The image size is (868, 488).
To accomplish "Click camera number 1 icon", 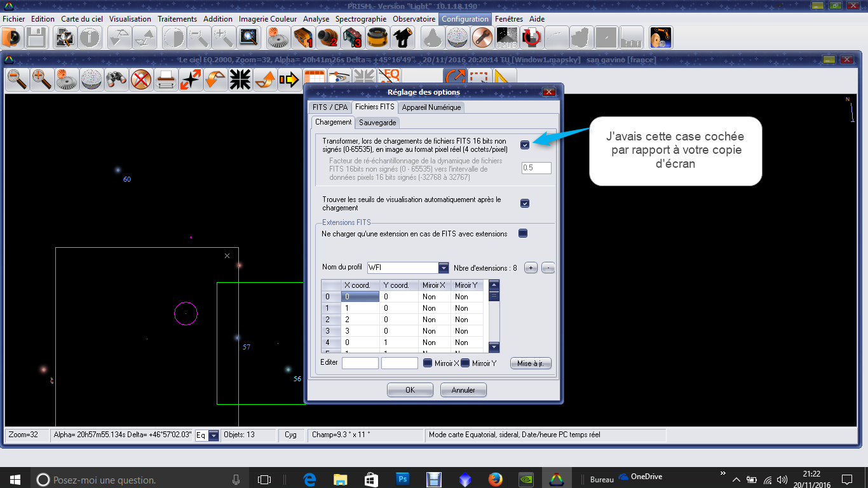I will coord(303,38).
